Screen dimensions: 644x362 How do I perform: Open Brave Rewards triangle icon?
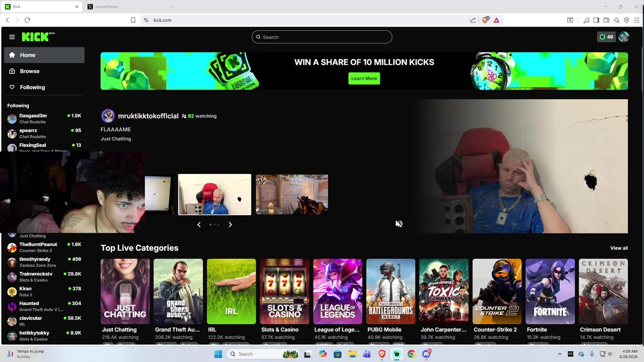coord(496,20)
